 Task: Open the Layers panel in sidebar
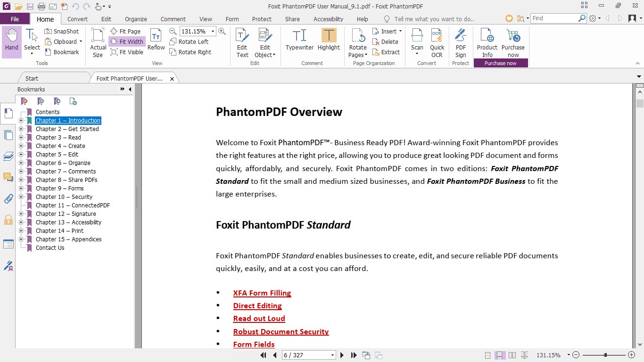pos(8,156)
